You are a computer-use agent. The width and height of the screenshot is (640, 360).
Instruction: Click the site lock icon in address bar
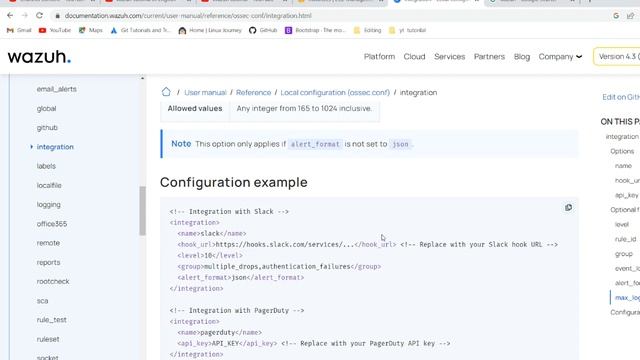pos(58,16)
